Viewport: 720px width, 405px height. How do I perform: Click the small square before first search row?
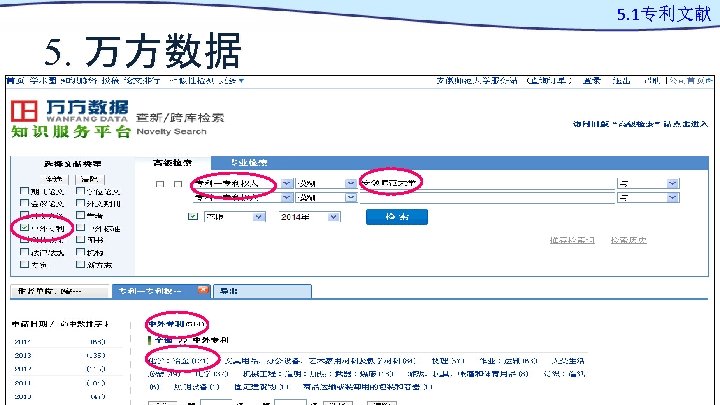tap(160, 184)
